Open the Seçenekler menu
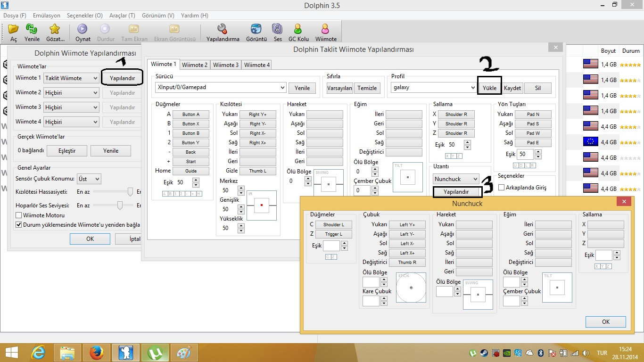Viewport: 644px width, 362px height. tap(84, 16)
